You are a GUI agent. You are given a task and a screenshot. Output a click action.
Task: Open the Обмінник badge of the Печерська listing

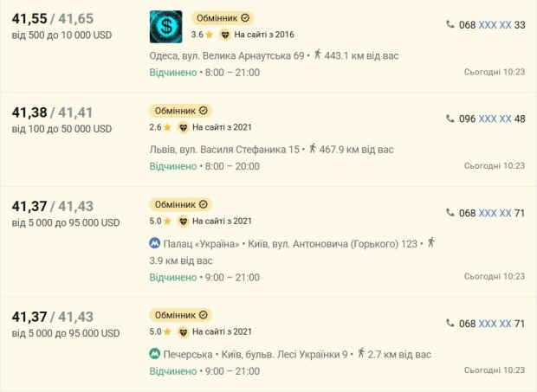[181, 315]
